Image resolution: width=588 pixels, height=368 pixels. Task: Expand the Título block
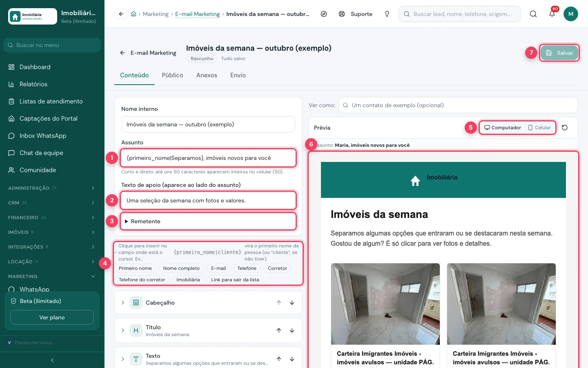122,330
